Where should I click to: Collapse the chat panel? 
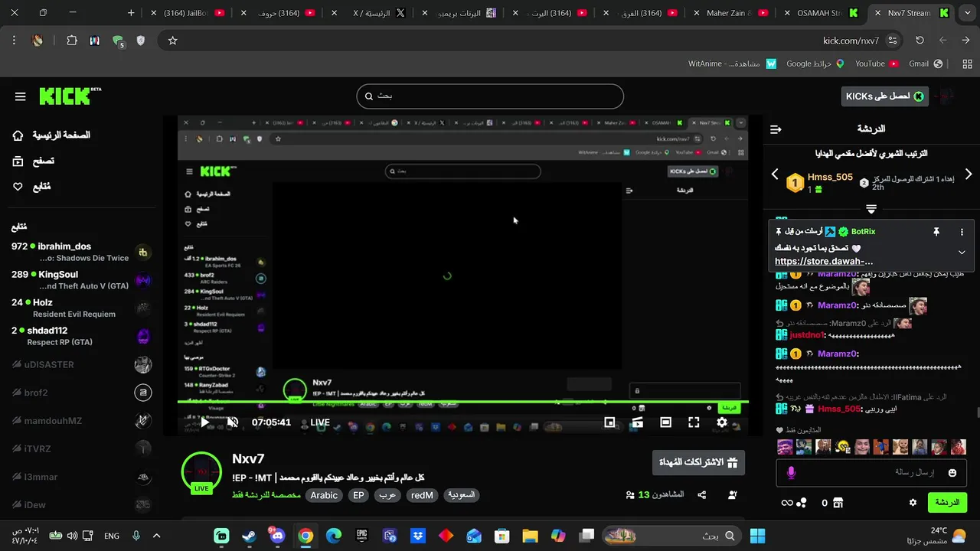point(776,129)
